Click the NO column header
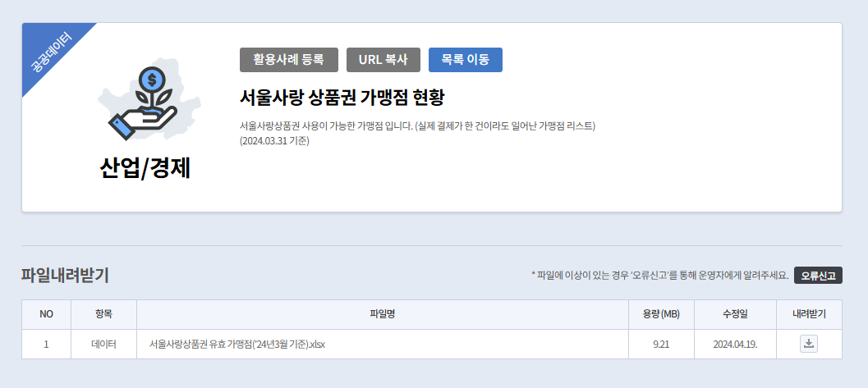The width and height of the screenshot is (868, 388). click(47, 314)
